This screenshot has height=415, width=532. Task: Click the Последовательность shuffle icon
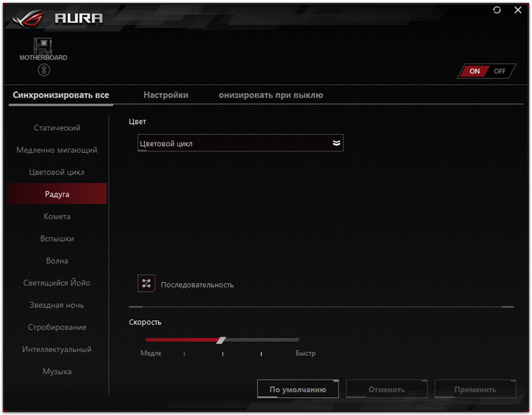point(146,284)
